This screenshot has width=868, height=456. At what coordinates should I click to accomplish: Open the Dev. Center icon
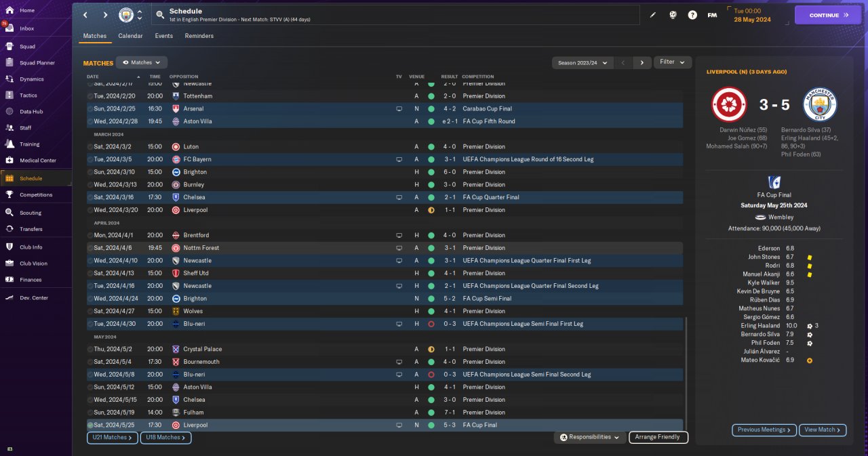coord(9,298)
